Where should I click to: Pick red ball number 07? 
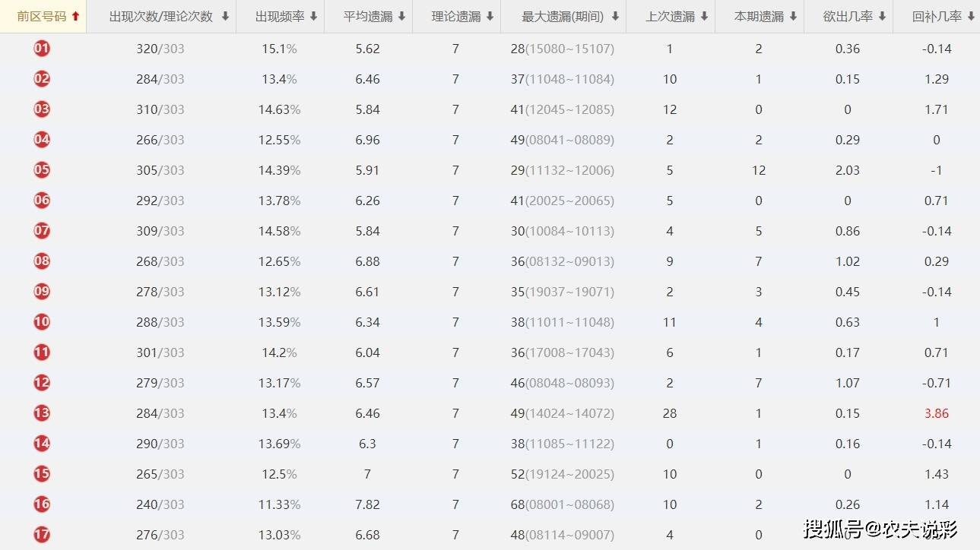coord(42,231)
